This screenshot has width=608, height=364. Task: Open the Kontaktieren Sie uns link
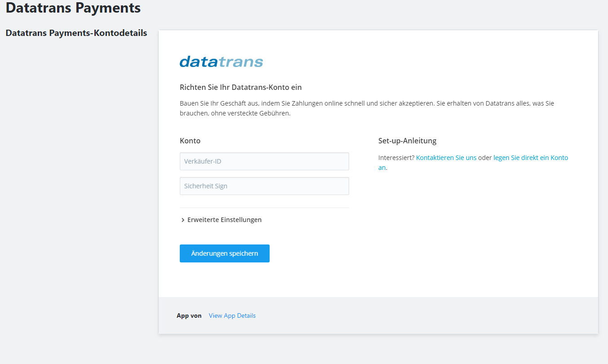click(x=446, y=158)
